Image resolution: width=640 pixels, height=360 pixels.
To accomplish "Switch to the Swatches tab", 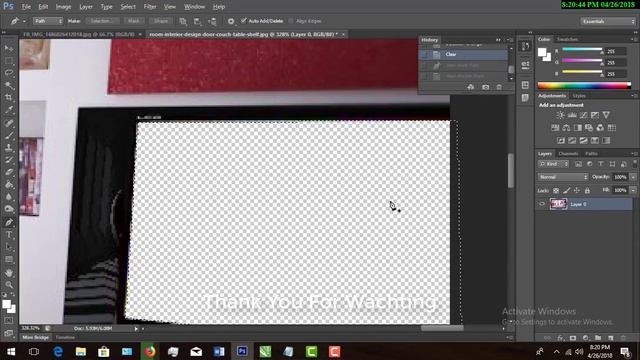I will tap(567, 40).
